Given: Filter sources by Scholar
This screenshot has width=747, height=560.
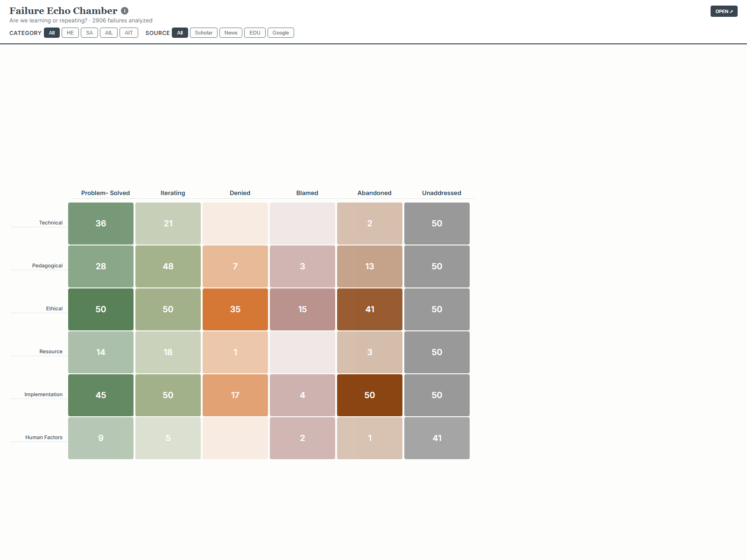Looking at the screenshot, I should click(x=204, y=33).
